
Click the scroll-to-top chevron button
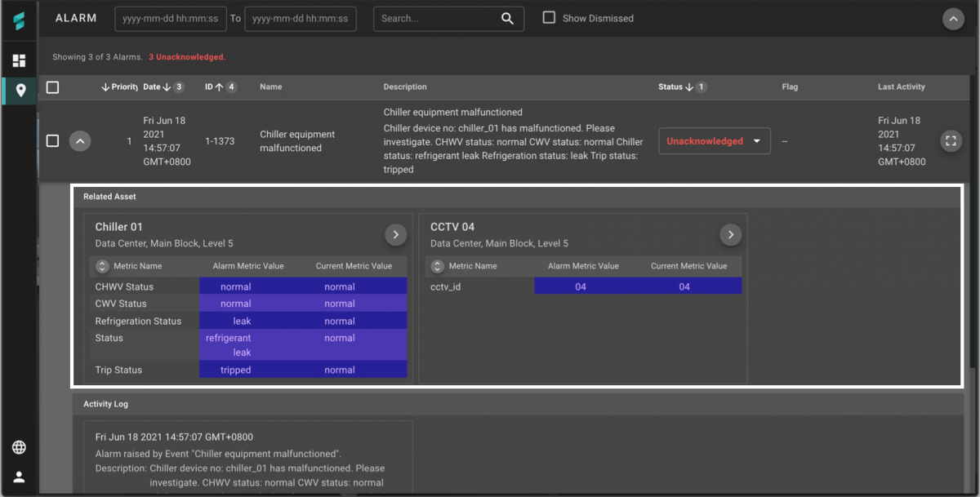(x=953, y=19)
